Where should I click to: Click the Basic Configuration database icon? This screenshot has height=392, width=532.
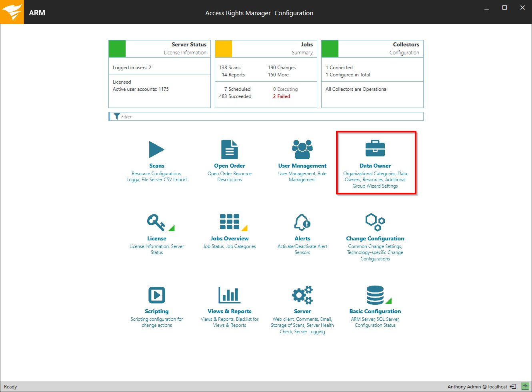tap(375, 295)
